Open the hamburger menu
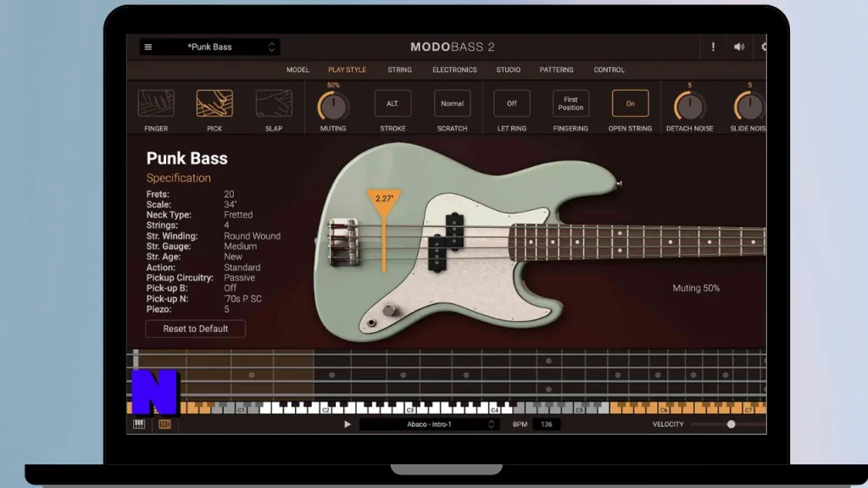 [x=147, y=47]
